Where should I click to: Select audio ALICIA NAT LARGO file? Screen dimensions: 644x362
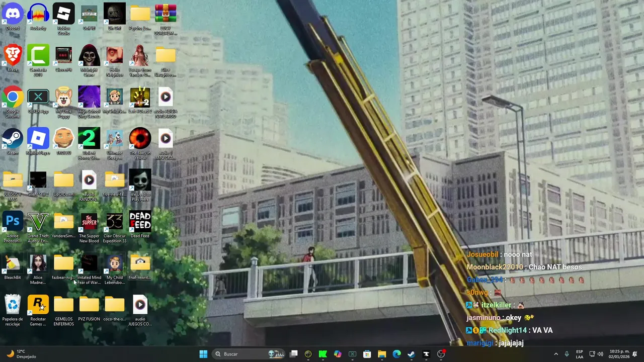click(x=166, y=103)
